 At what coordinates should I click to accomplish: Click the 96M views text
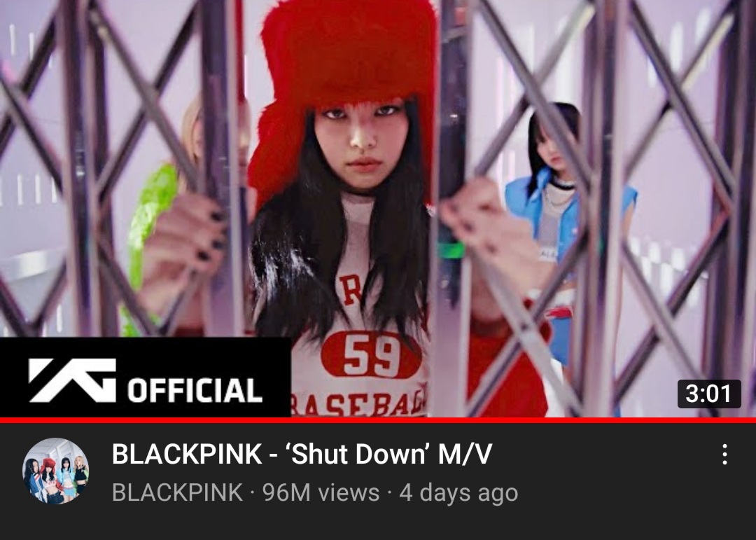[x=321, y=492]
